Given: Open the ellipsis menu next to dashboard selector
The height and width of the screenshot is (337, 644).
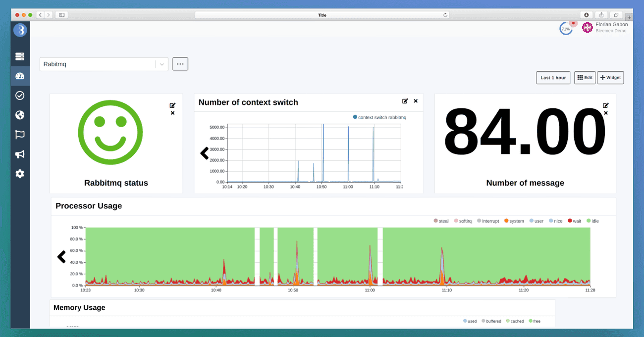Looking at the screenshot, I should point(180,63).
